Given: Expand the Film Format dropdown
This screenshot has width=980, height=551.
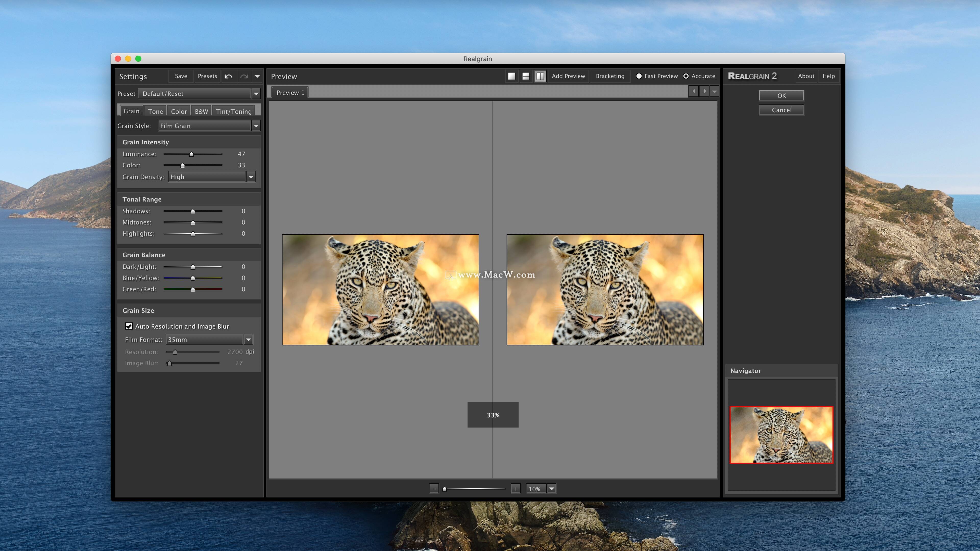Looking at the screenshot, I should (x=248, y=340).
